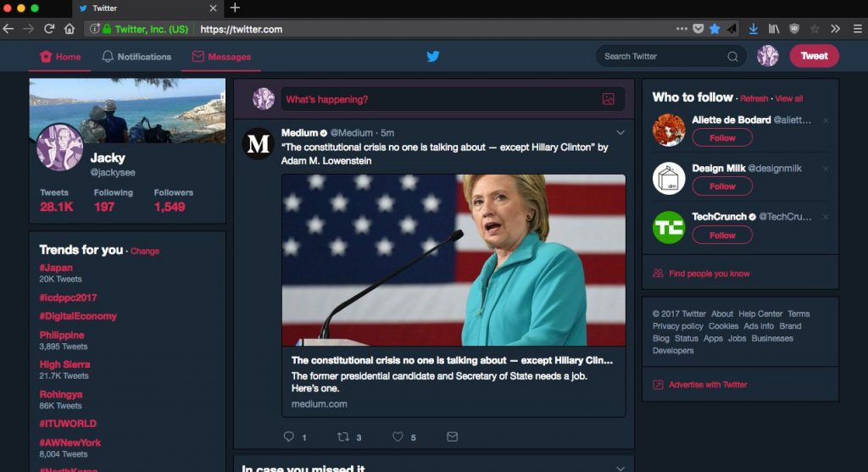Reply to the Medium tweet
This screenshot has width=868, height=472.
tap(289, 436)
